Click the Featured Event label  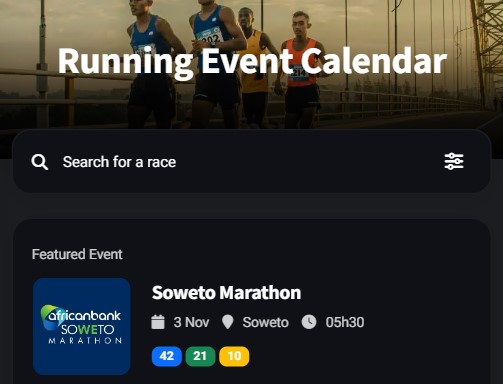(x=77, y=254)
